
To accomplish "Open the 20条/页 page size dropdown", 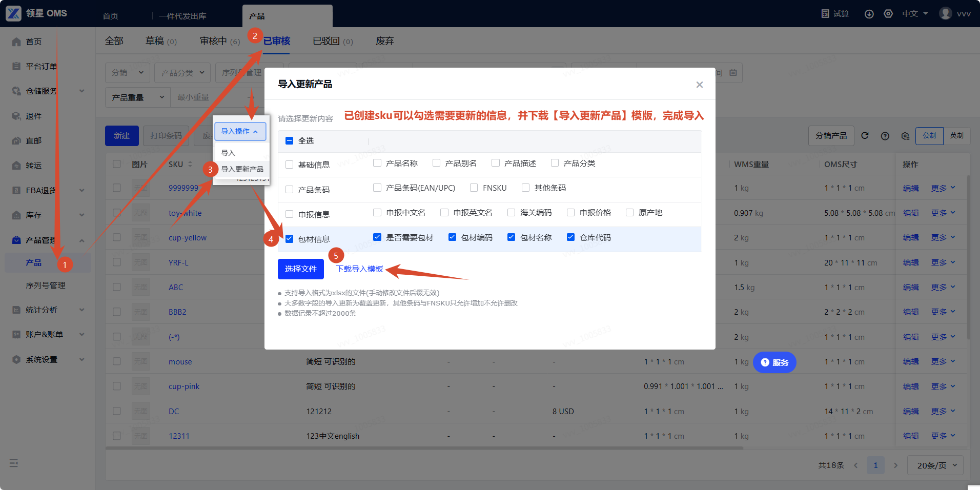I will click(935, 465).
